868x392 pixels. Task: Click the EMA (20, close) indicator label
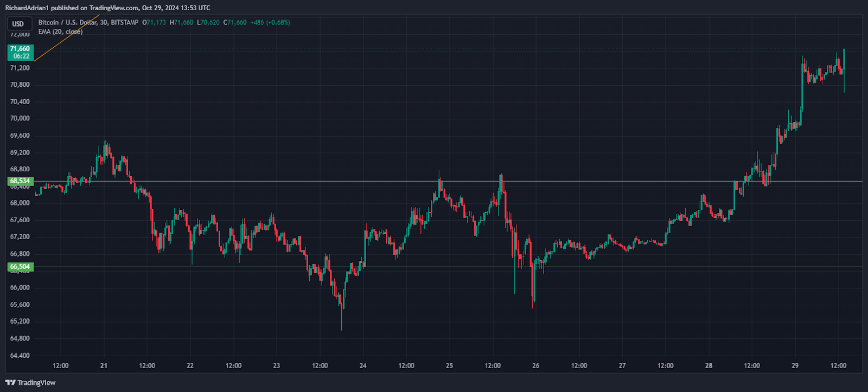point(60,31)
